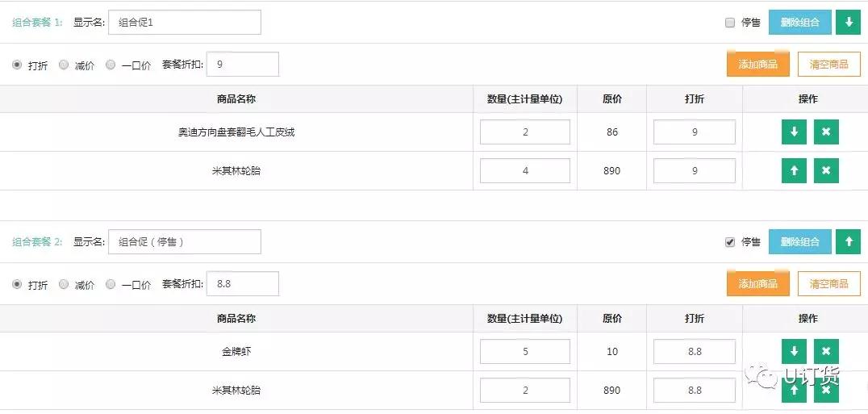Click 添加商品 in package 2

[757, 283]
